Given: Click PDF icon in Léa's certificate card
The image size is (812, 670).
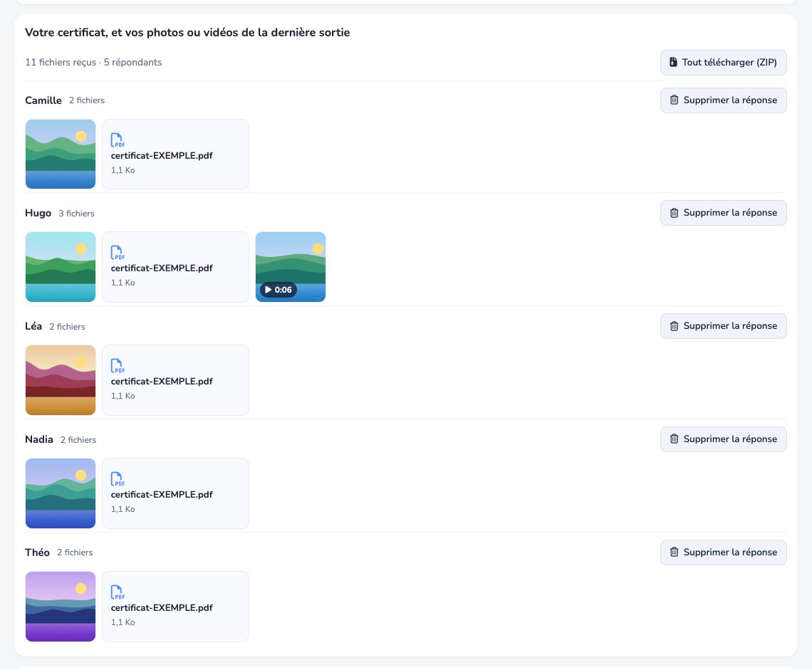Looking at the screenshot, I should point(118,365).
